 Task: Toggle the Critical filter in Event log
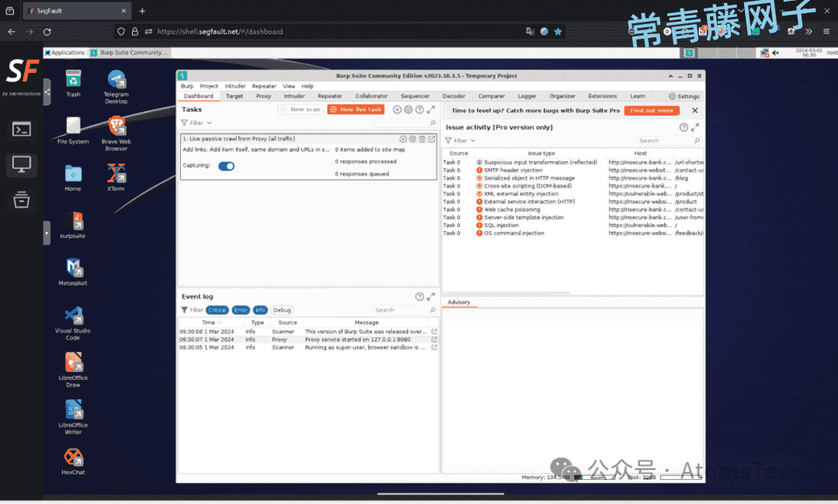[217, 310]
